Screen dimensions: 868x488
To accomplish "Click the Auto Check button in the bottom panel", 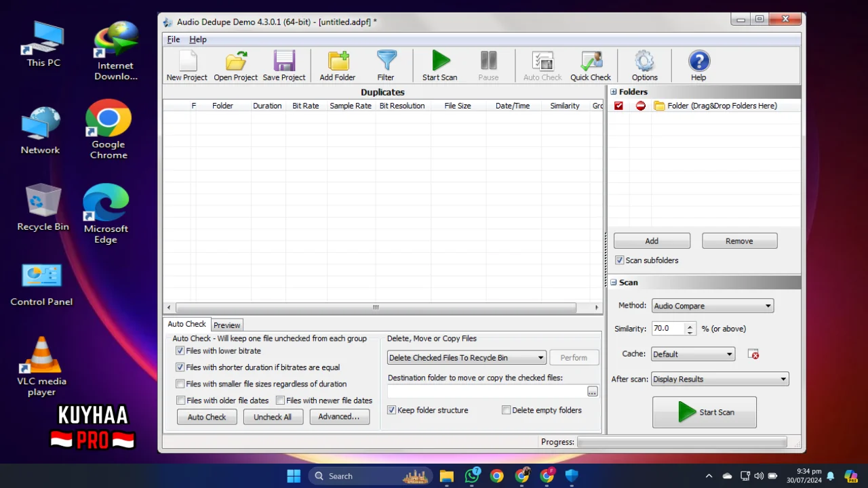I will coord(207,417).
